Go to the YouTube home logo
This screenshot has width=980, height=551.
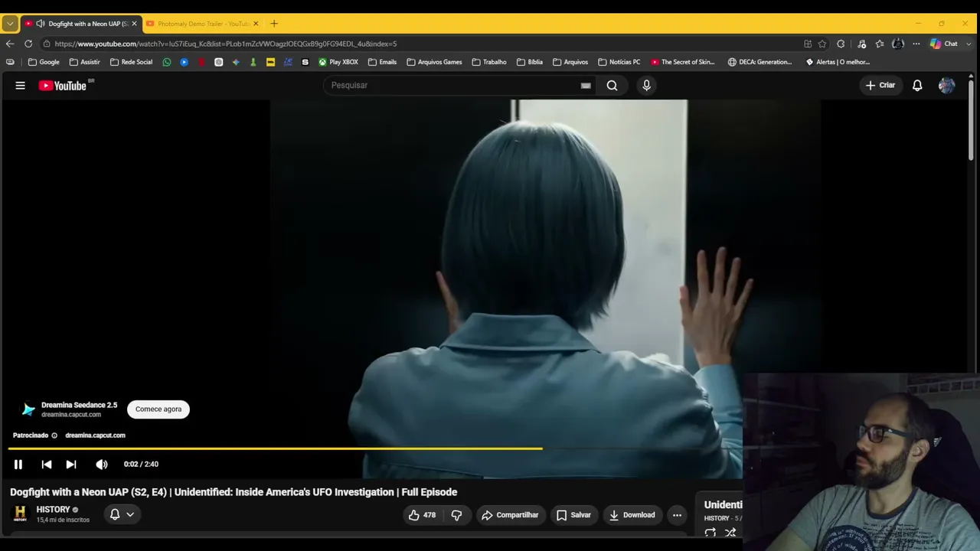(x=63, y=86)
